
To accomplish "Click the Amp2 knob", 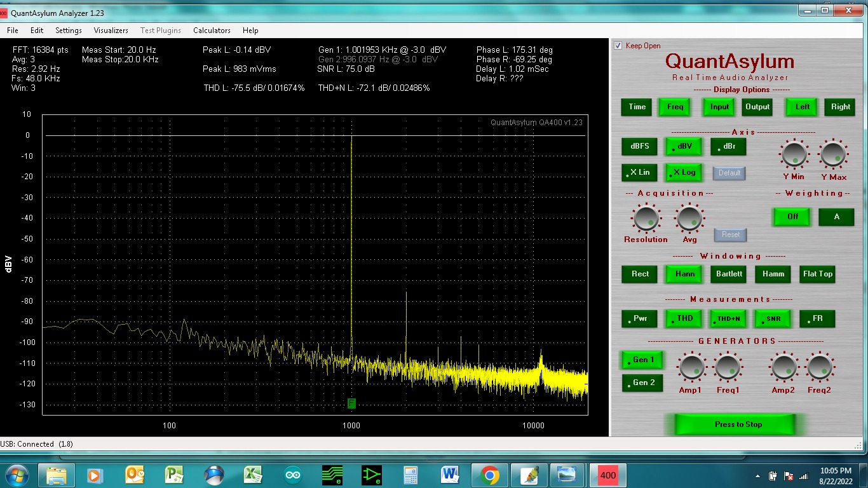I will (x=783, y=368).
